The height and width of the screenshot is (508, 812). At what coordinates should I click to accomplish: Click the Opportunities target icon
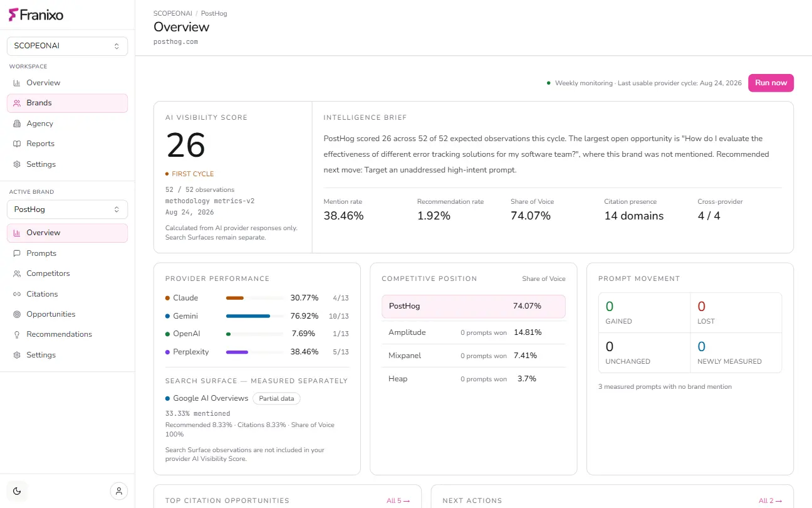click(x=17, y=314)
